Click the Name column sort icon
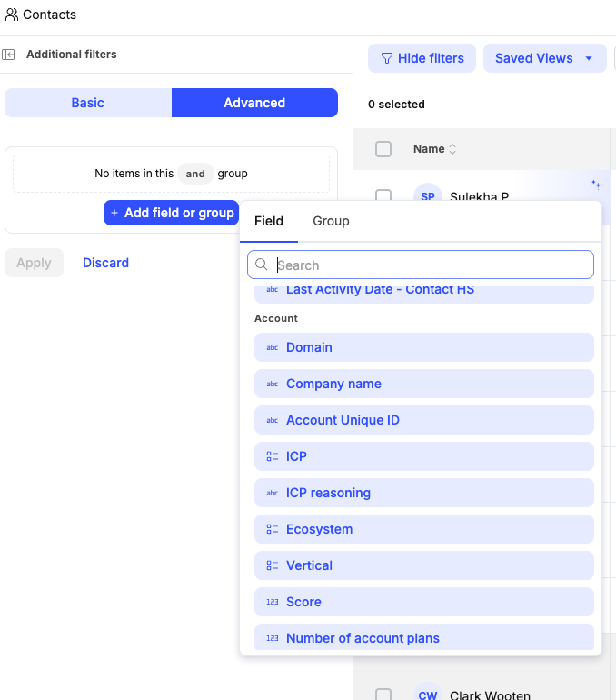Image resolution: width=616 pixels, height=700 pixels. pos(452,149)
